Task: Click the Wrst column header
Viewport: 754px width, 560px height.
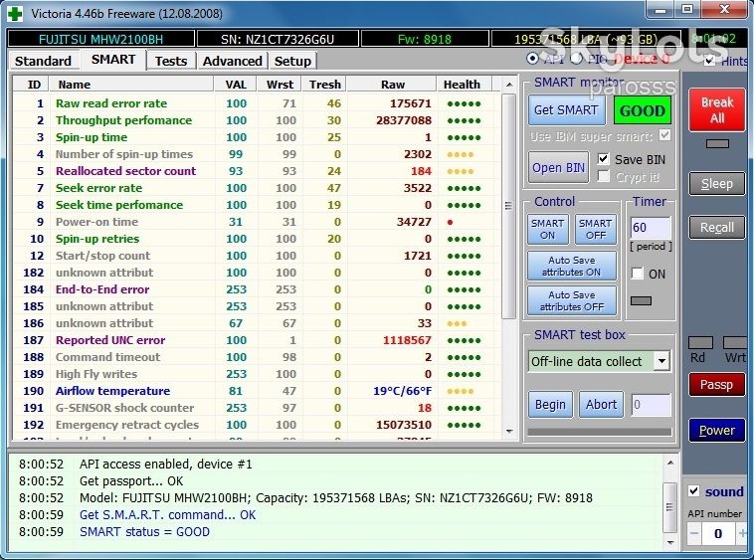Action: [x=280, y=85]
